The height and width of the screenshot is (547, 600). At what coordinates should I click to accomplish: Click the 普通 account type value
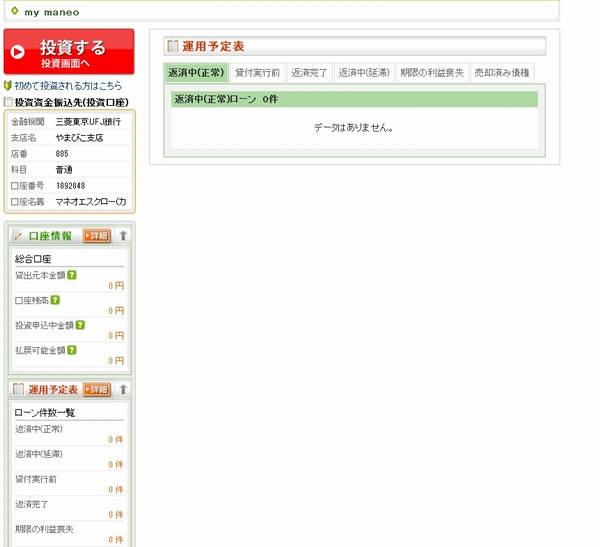point(64,170)
